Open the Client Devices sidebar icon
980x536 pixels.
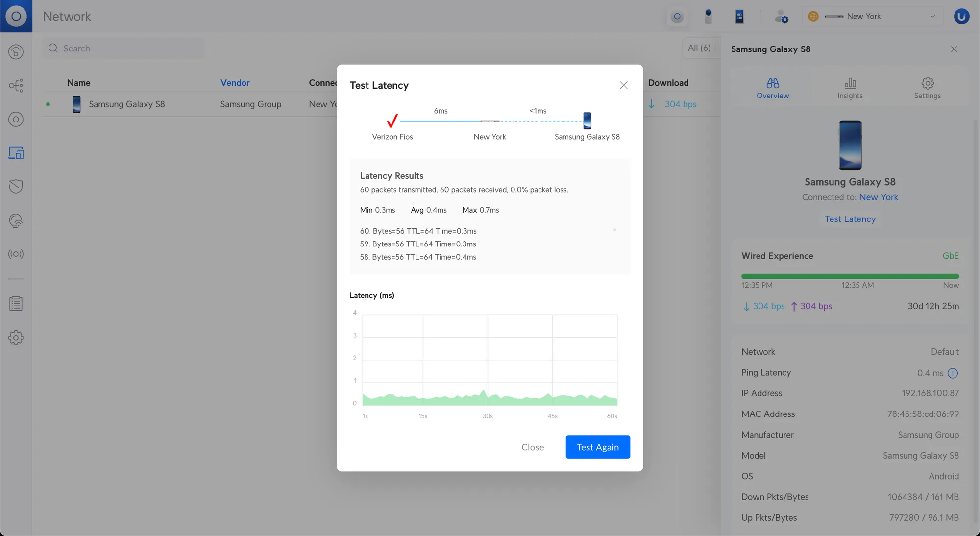click(16, 153)
